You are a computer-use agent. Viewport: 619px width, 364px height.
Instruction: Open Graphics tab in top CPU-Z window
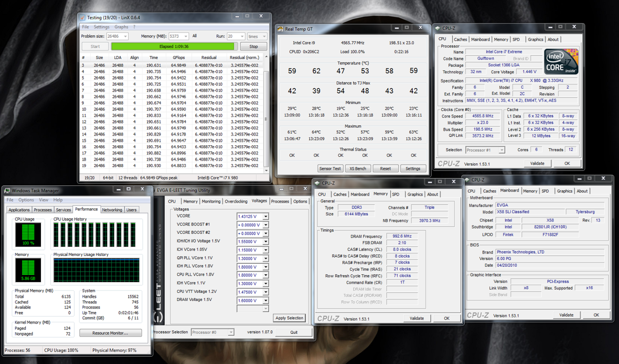coord(535,39)
